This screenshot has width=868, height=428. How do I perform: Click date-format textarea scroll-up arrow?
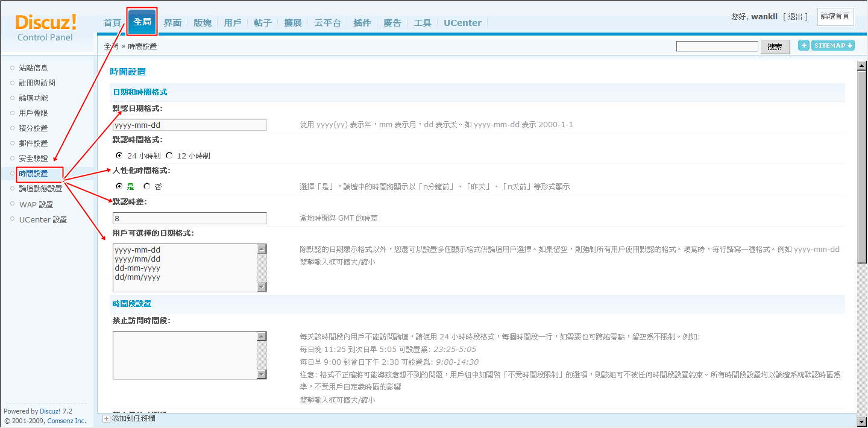[x=262, y=249]
